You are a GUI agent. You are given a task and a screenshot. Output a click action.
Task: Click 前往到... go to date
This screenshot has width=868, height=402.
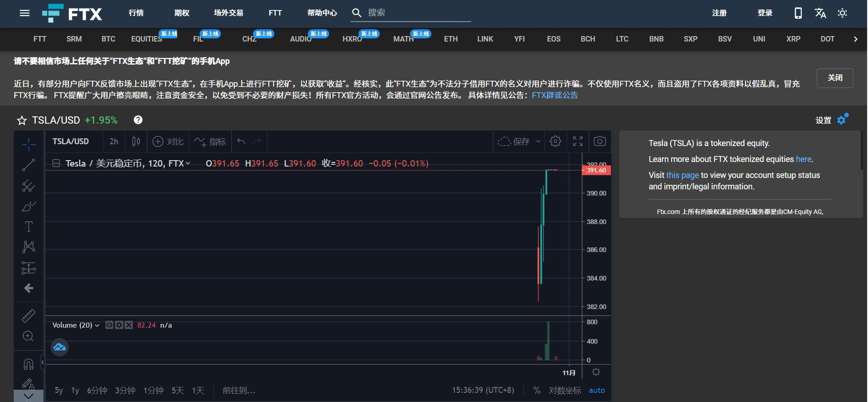[239, 390]
